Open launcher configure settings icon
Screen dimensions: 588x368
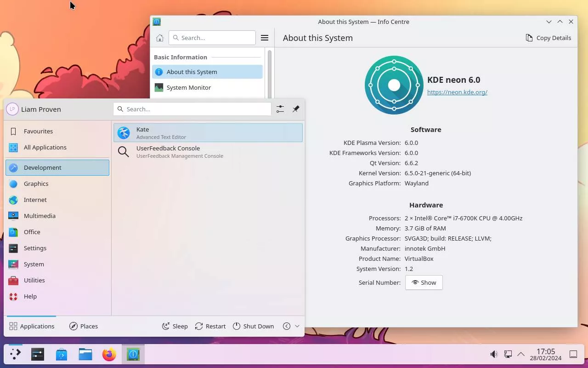pyautogui.click(x=280, y=109)
